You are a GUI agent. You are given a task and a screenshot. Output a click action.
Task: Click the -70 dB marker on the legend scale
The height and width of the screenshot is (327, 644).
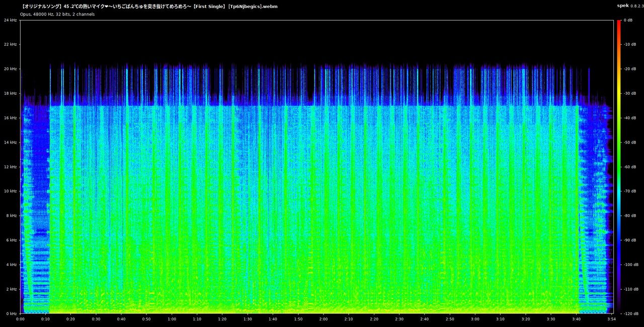pyautogui.click(x=630, y=191)
